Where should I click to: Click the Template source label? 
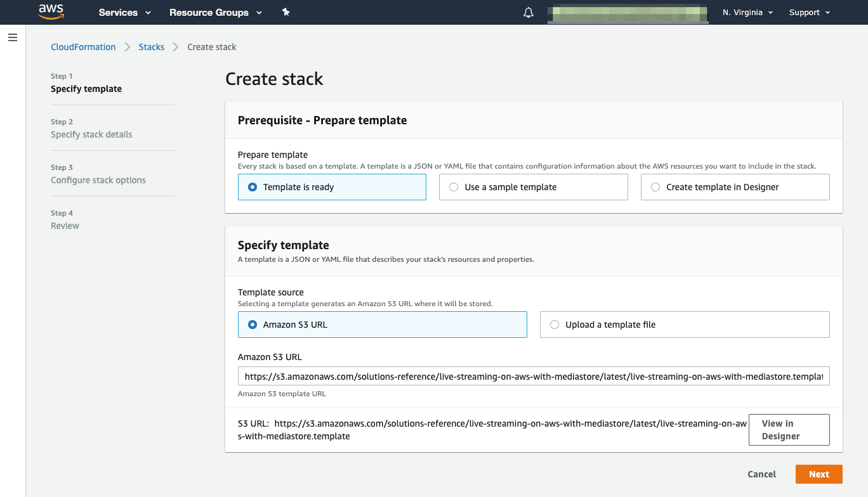271,292
